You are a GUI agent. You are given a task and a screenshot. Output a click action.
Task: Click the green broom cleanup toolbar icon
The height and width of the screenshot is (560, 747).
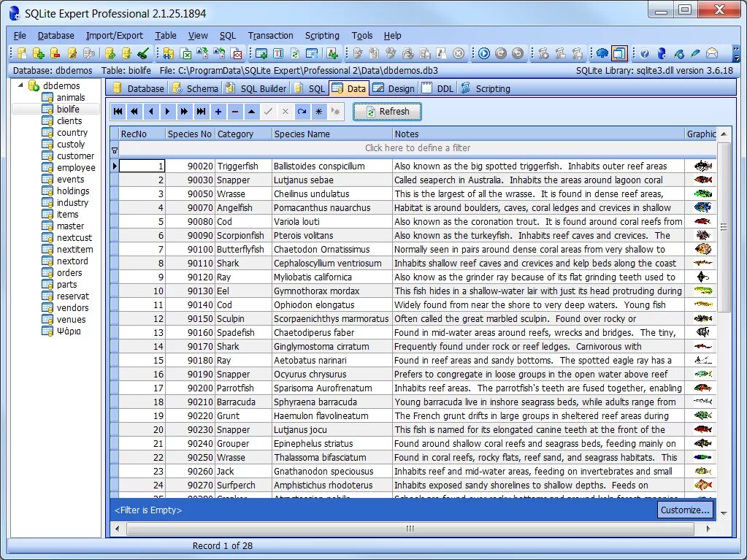143,53
